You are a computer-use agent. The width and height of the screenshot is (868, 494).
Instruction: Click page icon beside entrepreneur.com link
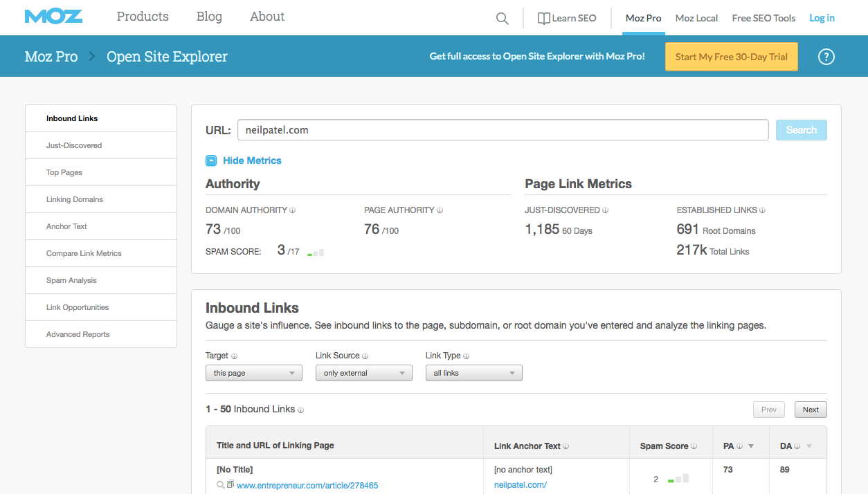click(x=230, y=484)
